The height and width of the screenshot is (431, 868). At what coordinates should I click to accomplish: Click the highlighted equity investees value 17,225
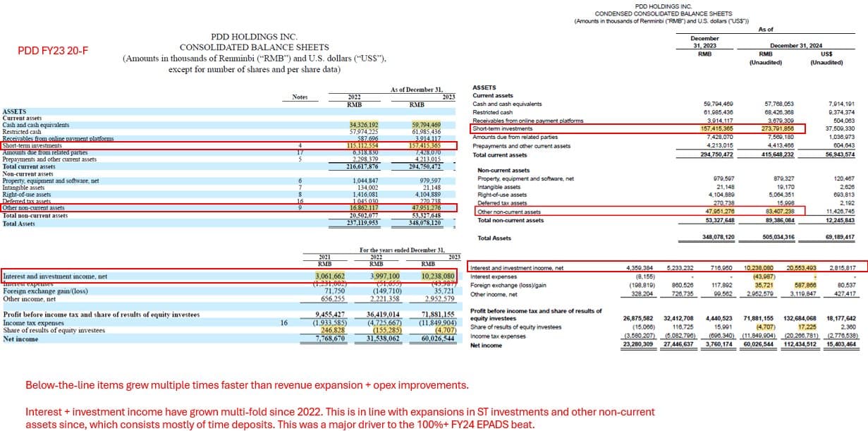(807, 327)
